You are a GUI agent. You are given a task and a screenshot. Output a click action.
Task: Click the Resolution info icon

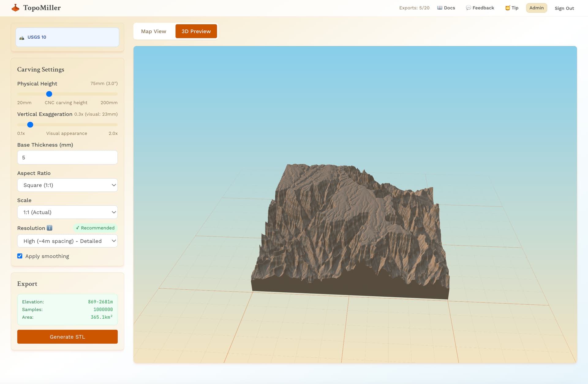[49, 228]
